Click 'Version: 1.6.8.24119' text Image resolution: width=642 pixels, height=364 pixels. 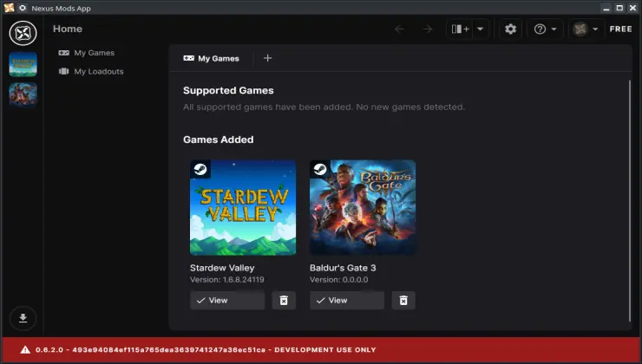pyautogui.click(x=226, y=280)
